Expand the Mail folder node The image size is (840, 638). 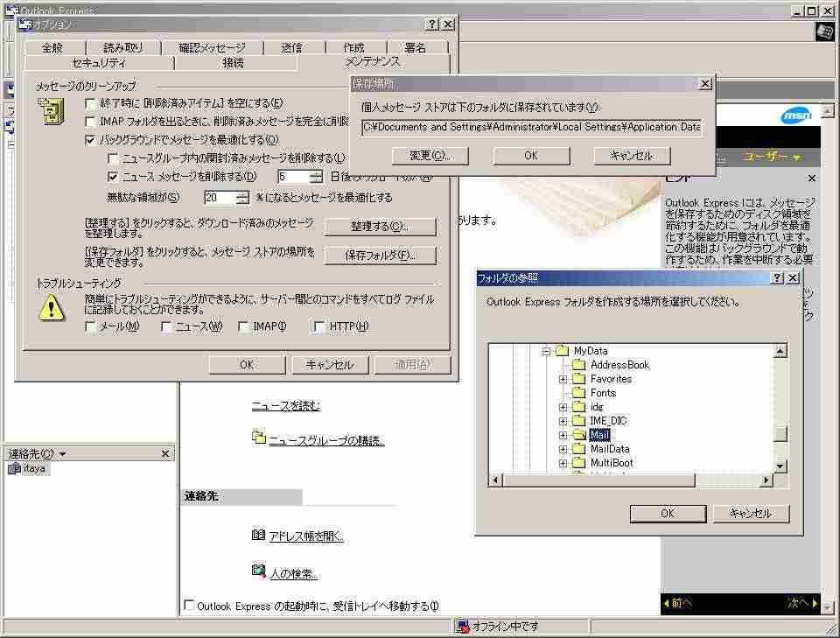[x=563, y=435]
